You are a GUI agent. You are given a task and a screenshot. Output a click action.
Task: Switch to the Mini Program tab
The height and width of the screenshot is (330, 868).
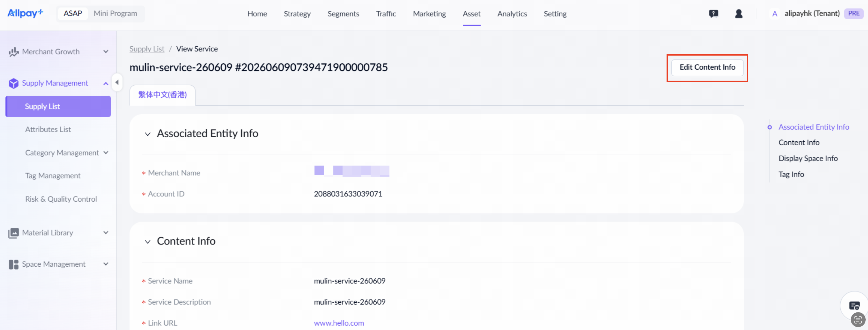[115, 14]
